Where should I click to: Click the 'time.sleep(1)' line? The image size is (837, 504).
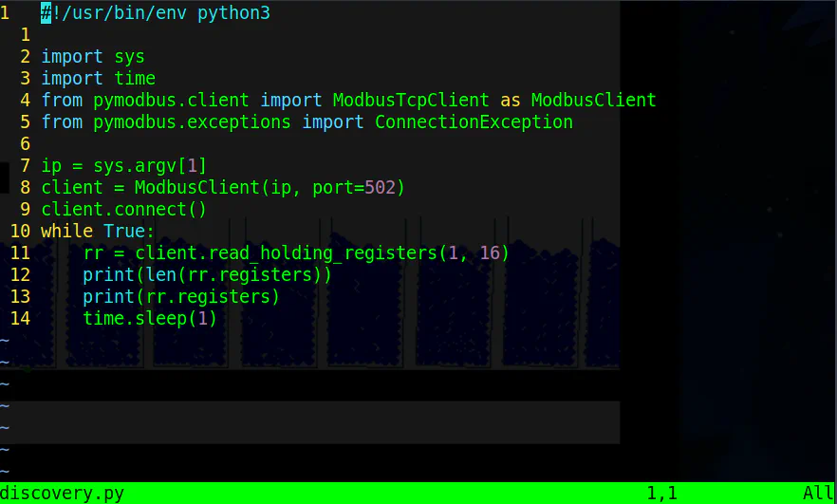tap(150, 319)
